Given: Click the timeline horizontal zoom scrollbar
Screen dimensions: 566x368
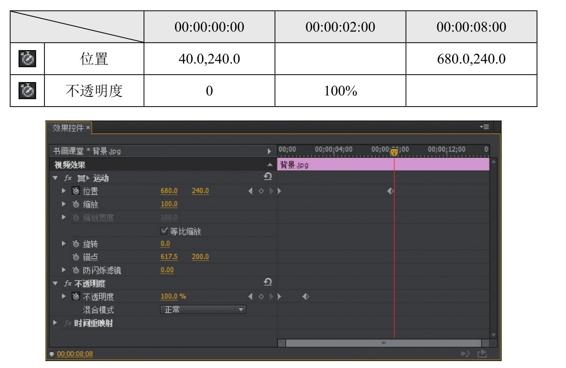Looking at the screenshot, I should 383,343.
